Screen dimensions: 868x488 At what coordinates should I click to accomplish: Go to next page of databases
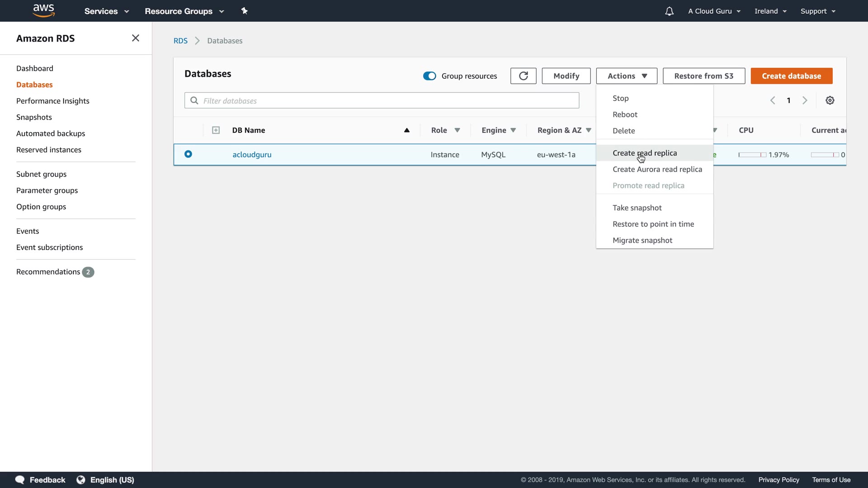tap(805, 100)
